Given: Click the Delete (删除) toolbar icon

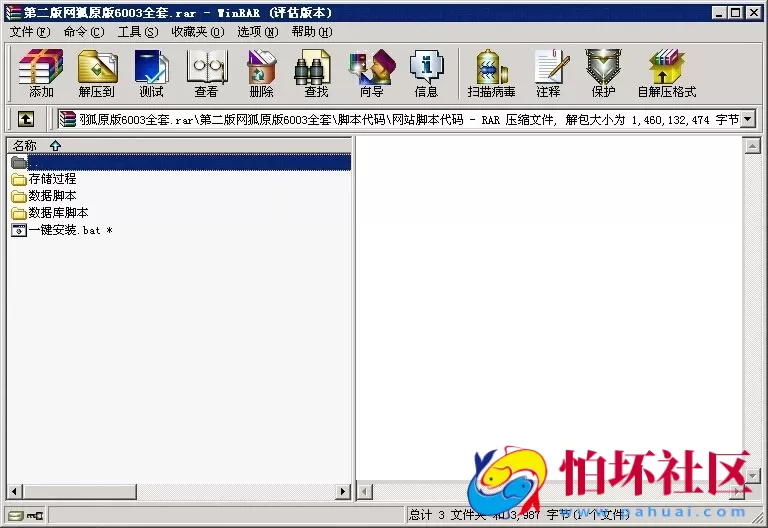Looking at the screenshot, I should 262,72.
